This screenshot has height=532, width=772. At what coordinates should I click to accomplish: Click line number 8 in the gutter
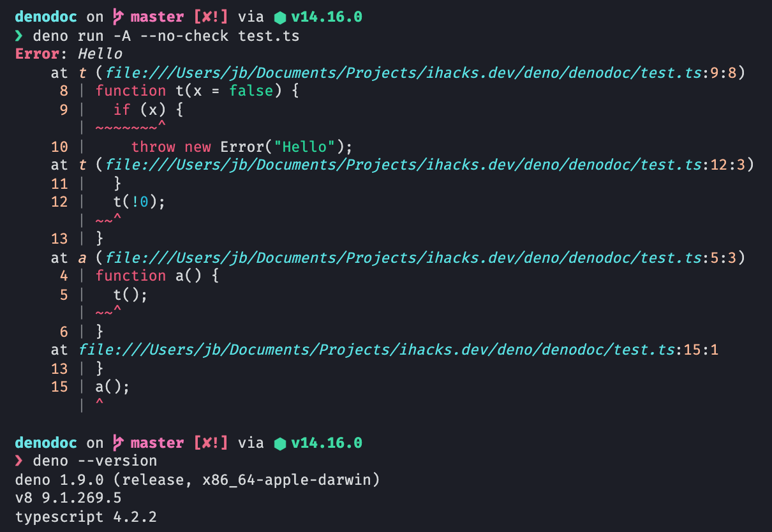[64, 91]
